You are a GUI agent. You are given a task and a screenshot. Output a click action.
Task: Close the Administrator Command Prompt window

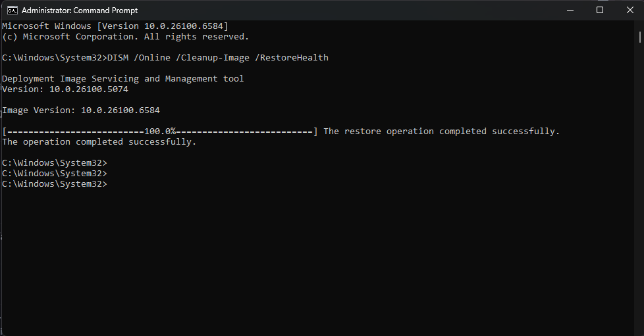[x=630, y=11]
